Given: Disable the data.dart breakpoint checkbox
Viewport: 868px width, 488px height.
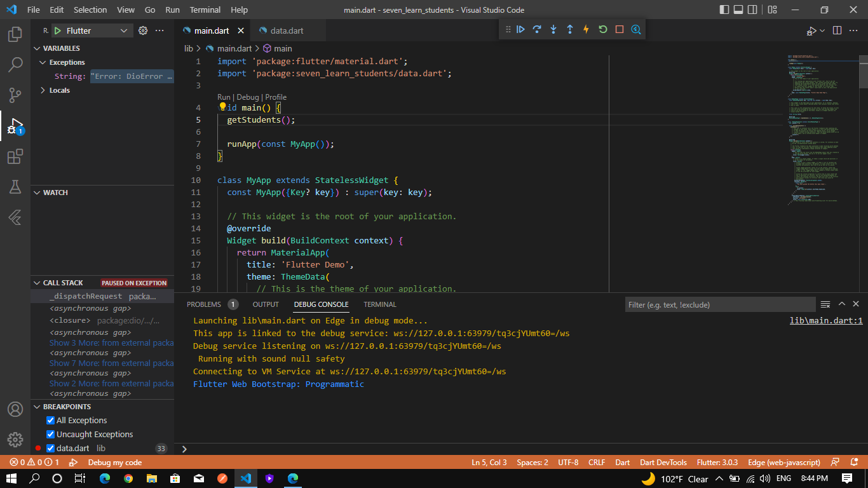Looking at the screenshot, I should (51, 448).
